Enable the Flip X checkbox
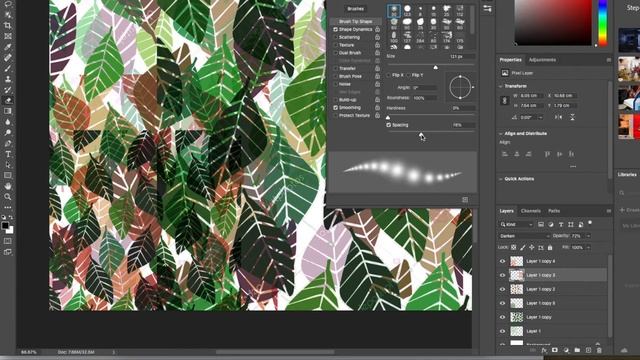Image resolution: width=640 pixels, height=360 pixels. (x=389, y=75)
